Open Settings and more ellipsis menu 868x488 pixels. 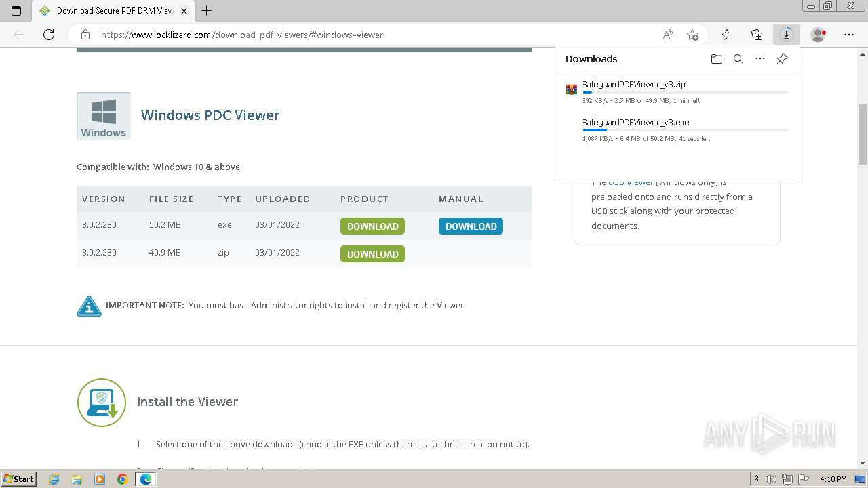[849, 35]
